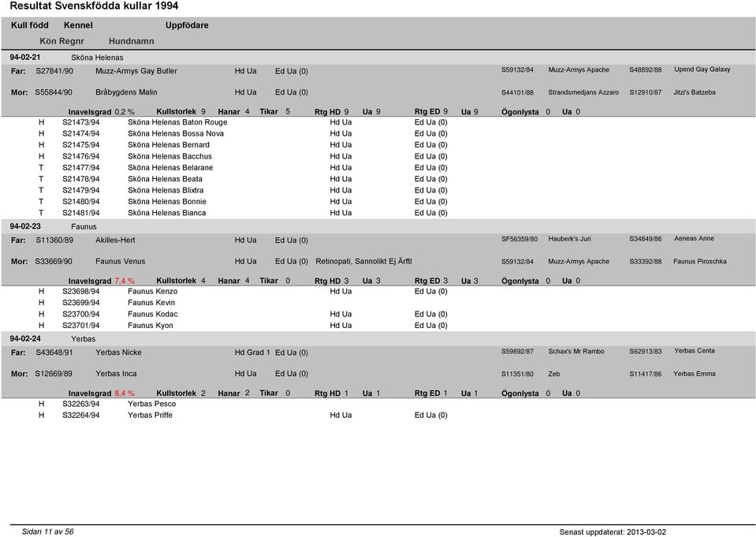Select registration number 'S21473/94'
Viewport: 756px width, 537px height.
click(81, 122)
